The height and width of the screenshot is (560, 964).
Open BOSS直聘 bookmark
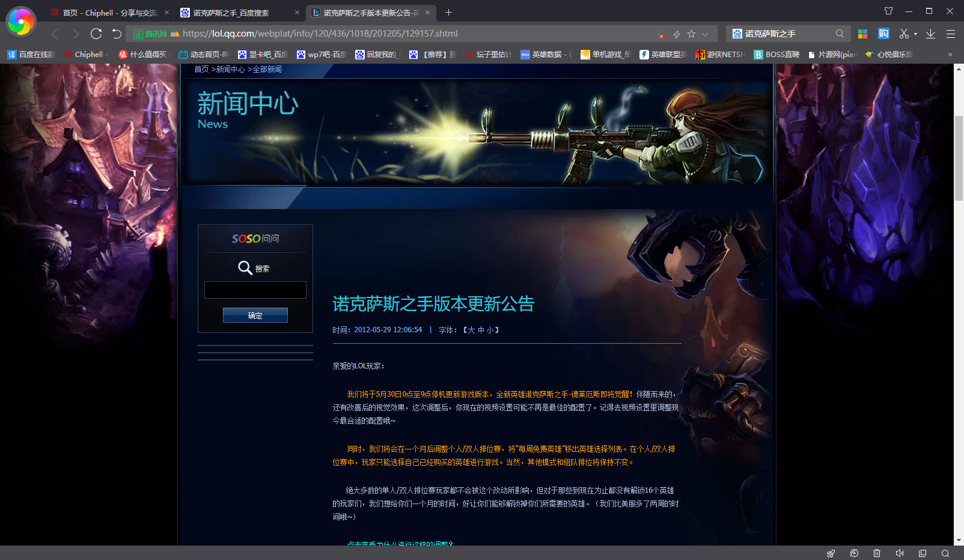777,54
